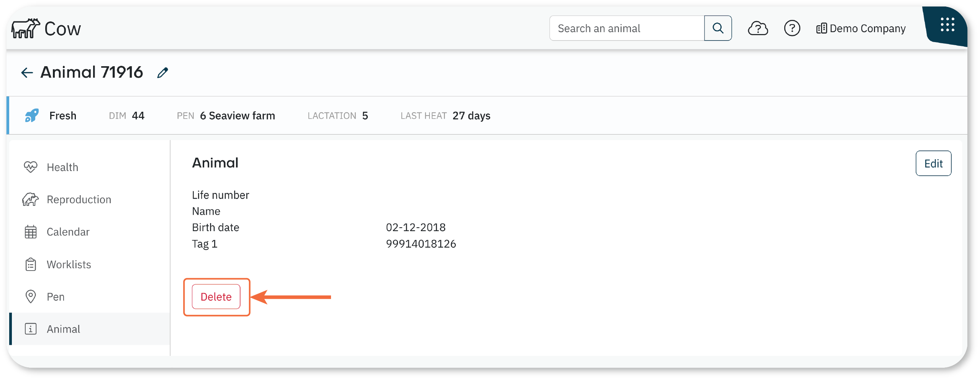Click the Tag 1 number 99914018126
Image resolution: width=980 pixels, height=380 pixels.
tap(421, 244)
